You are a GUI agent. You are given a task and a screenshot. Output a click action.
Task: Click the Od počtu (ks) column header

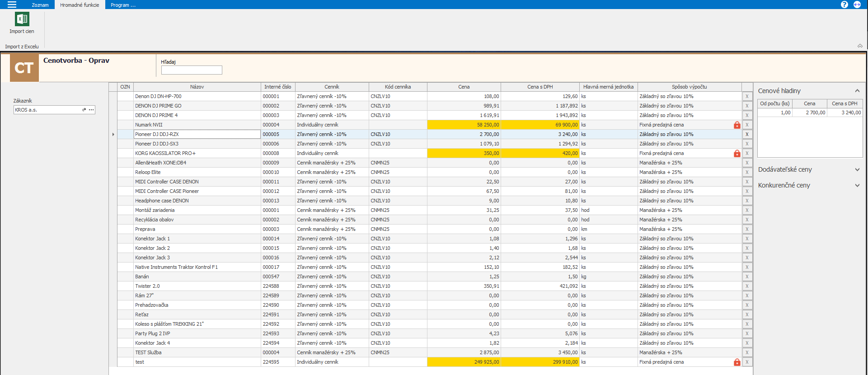pos(774,103)
